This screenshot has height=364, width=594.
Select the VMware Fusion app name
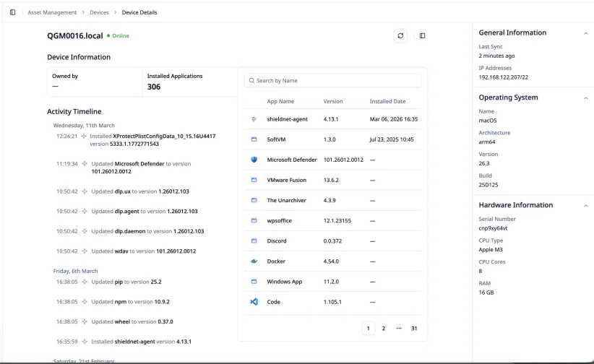coord(286,181)
